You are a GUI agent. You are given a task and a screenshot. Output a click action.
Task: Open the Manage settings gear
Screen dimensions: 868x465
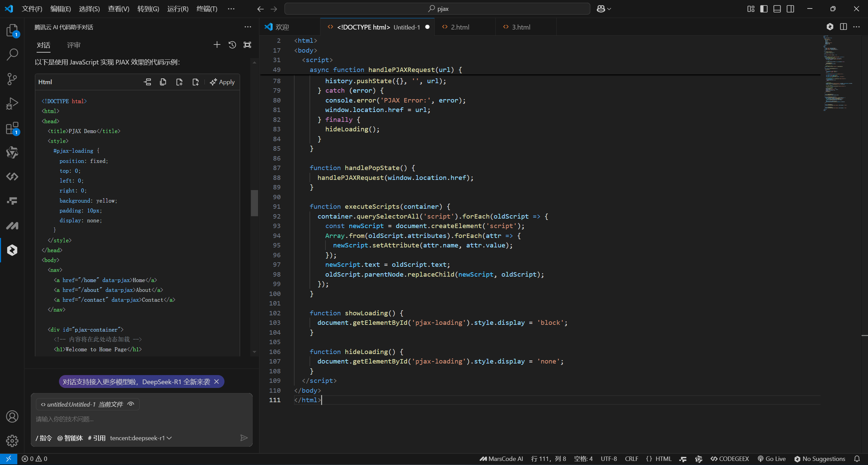click(12, 441)
